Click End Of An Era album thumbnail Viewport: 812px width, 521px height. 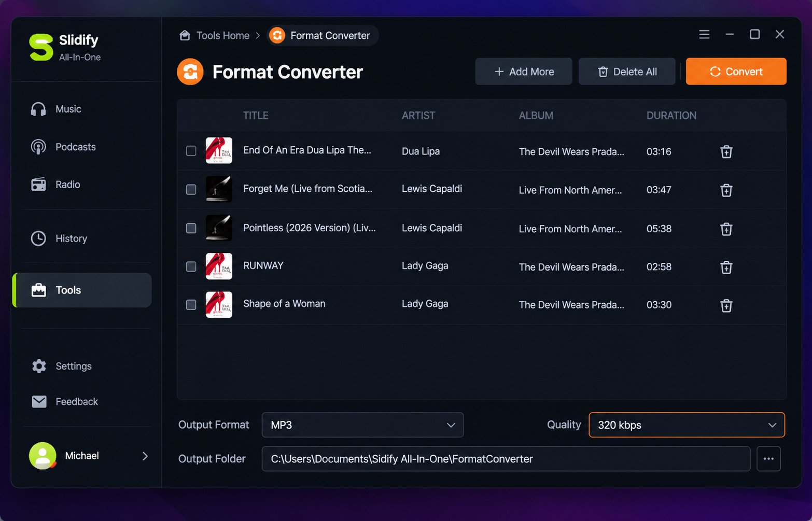219,150
